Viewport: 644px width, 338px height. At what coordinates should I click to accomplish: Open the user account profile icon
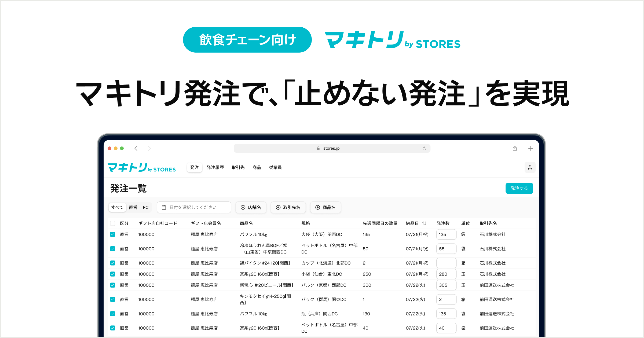[x=530, y=167]
